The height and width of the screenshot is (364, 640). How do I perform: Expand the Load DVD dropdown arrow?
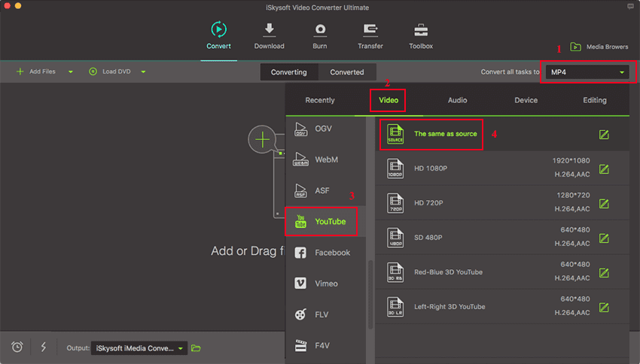[143, 72]
